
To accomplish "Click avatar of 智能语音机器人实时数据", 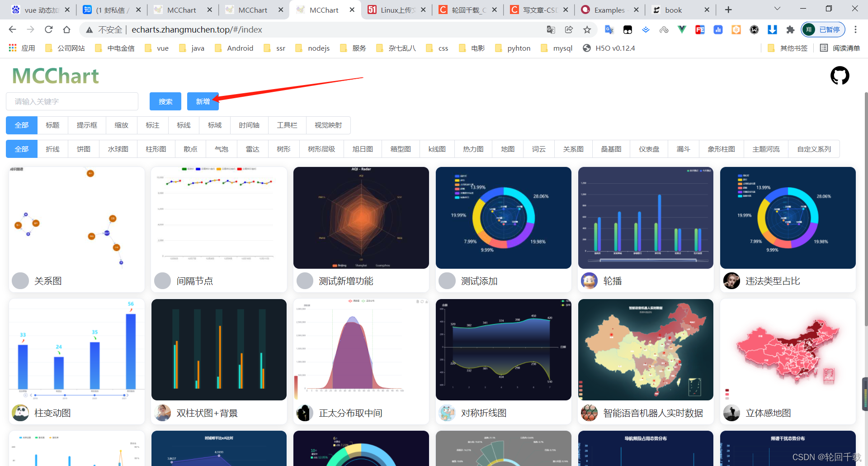I will coord(589,413).
